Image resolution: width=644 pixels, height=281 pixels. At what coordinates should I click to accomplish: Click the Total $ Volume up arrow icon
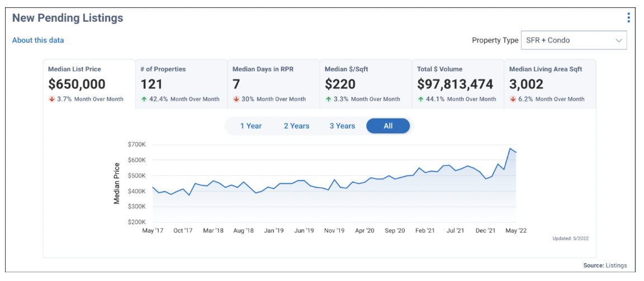pyautogui.click(x=420, y=99)
